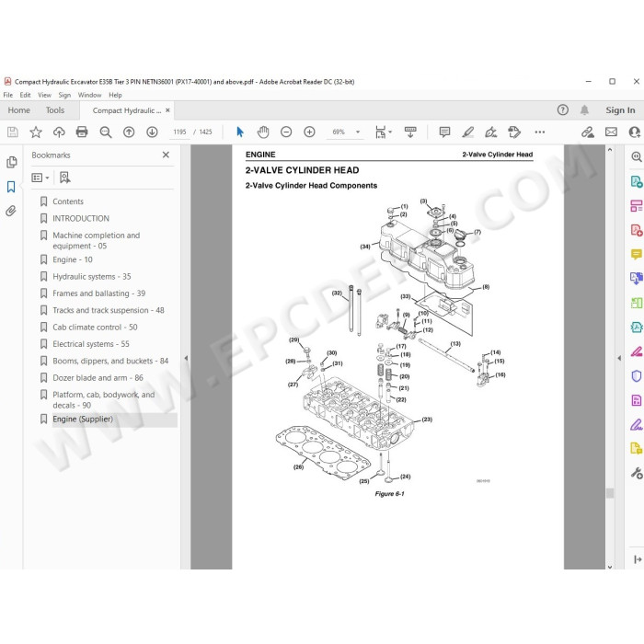Viewport: 644px width, 644px height.
Task: Jump to Hydraulic systems - 35 bookmark
Action: [92, 276]
